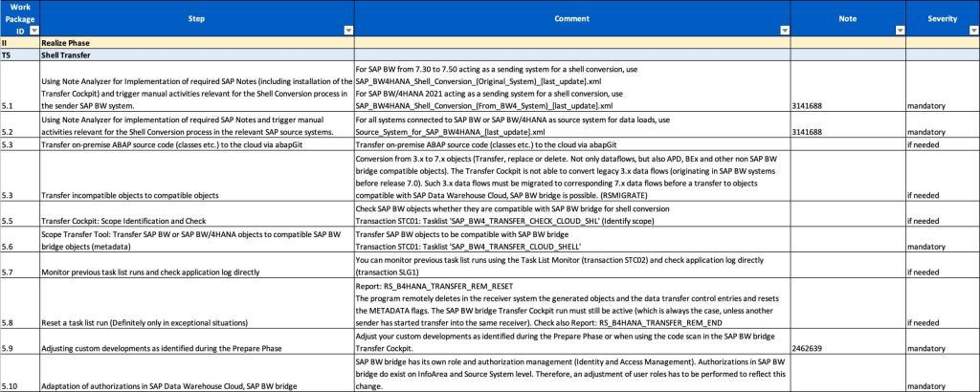Image resolution: width=980 pixels, height=392 pixels.
Task: Select comment about Task List Monitor STC02
Action: [x=572, y=265]
